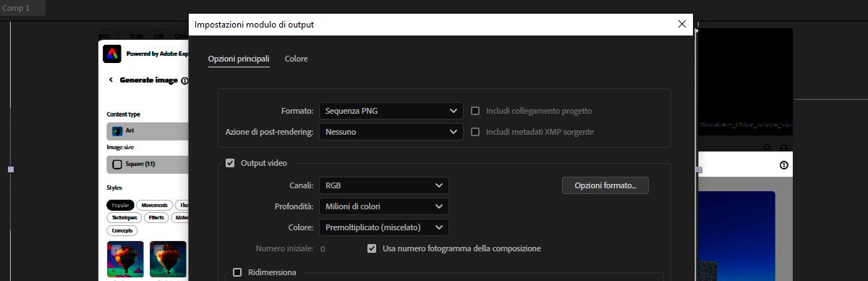Click the Opzioni formato... button
The height and width of the screenshot is (281, 868).
pyautogui.click(x=605, y=185)
